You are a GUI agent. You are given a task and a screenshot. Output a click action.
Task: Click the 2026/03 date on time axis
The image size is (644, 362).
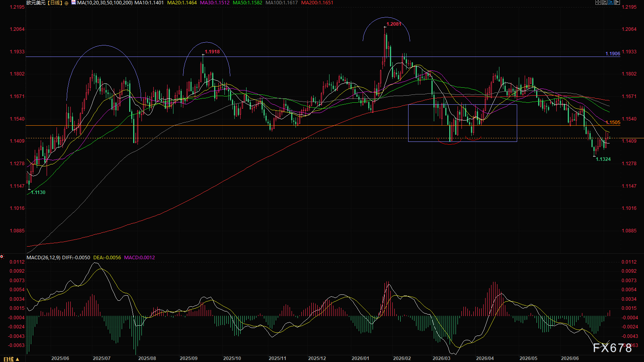(x=441, y=358)
